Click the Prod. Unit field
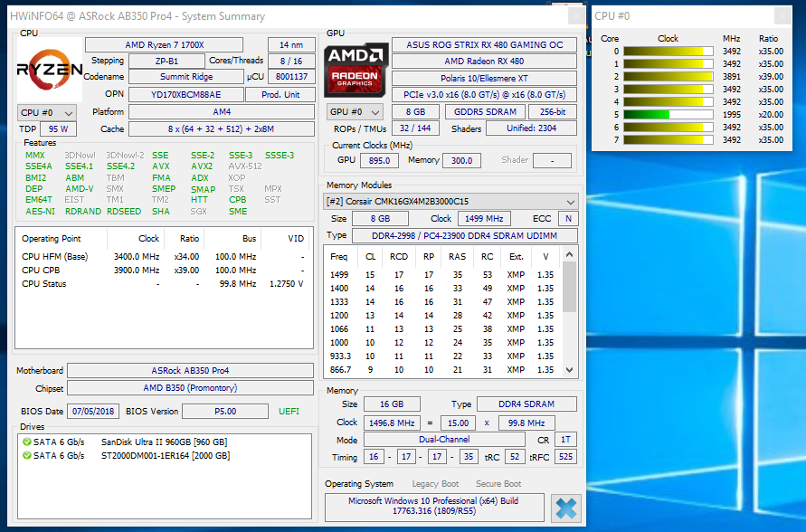This screenshot has height=532, width=806. 280,95
